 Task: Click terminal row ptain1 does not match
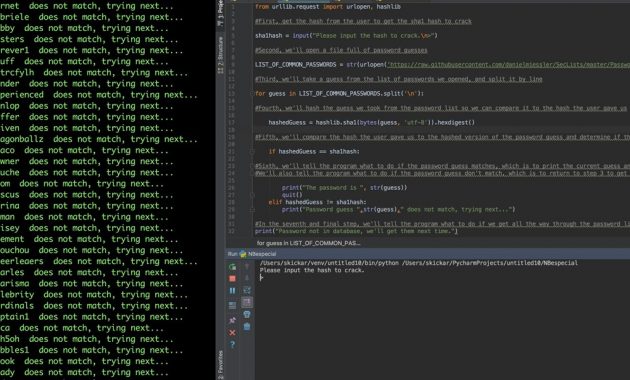point(92,317)
